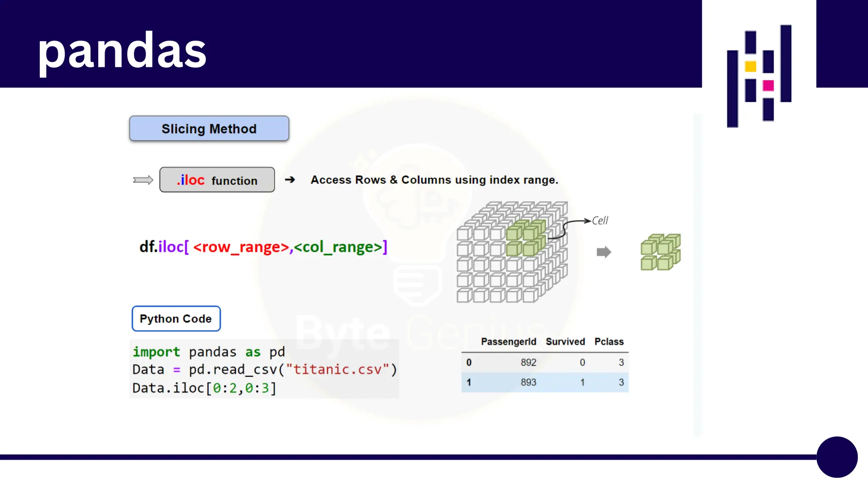Click the Data.iloc[0:2,0:3] code line
Screen dimensions: 868x488
[x=204, y=388]
